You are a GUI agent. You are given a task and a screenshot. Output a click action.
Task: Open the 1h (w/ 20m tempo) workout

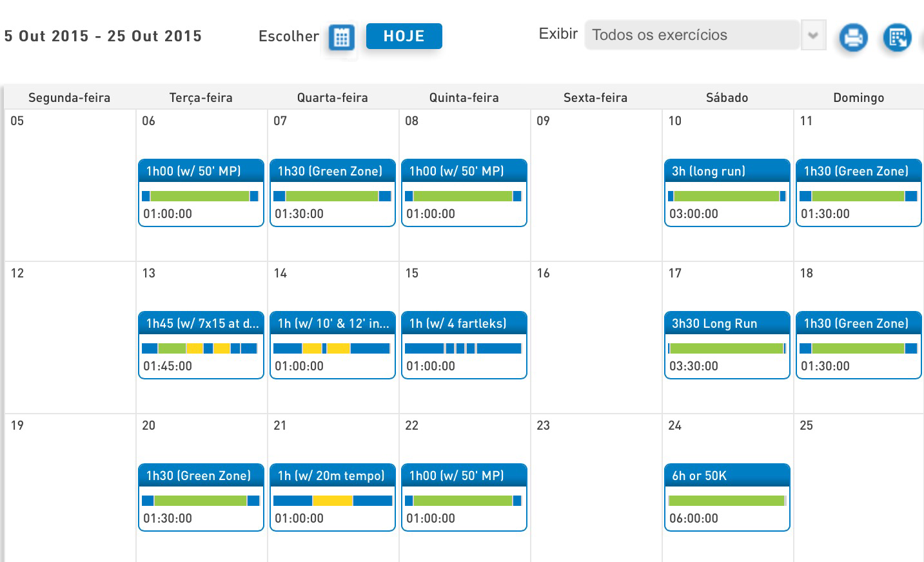pos(332,476)
